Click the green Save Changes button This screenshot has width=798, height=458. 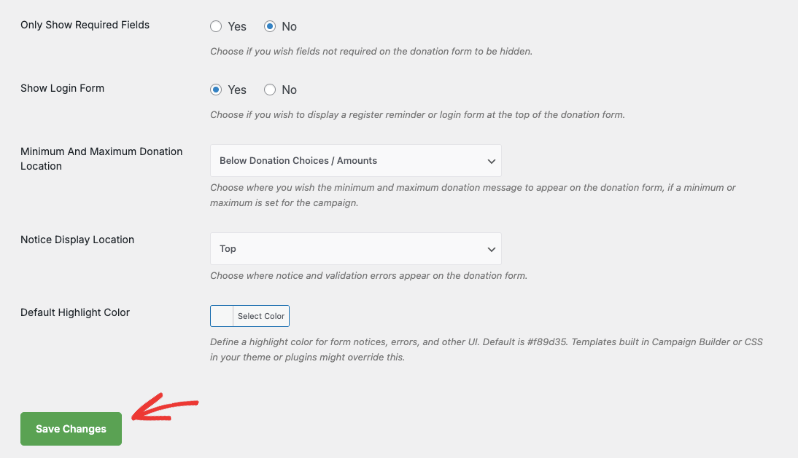(x=71, y=429)
